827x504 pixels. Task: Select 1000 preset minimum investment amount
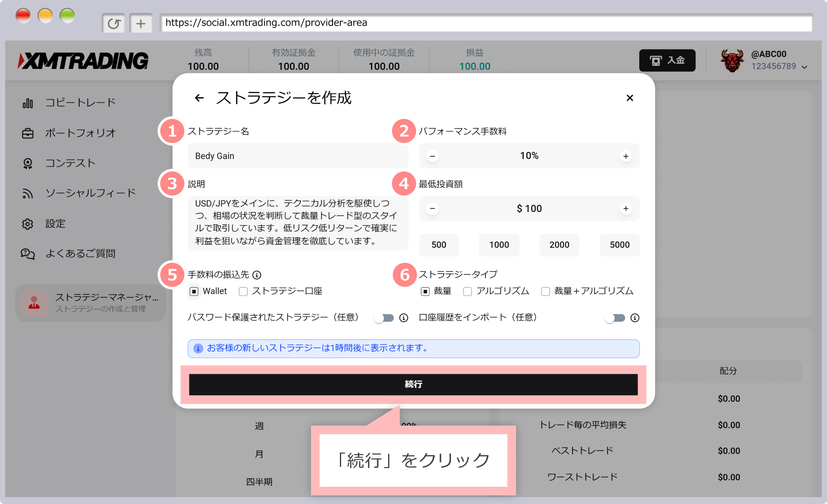499,245
